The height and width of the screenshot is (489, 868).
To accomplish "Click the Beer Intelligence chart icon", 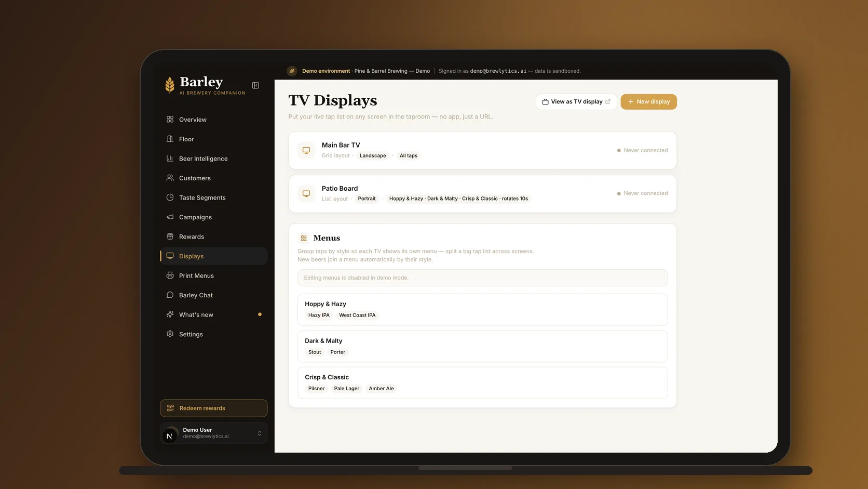I will pyautogui.click(x=170, y=158).
